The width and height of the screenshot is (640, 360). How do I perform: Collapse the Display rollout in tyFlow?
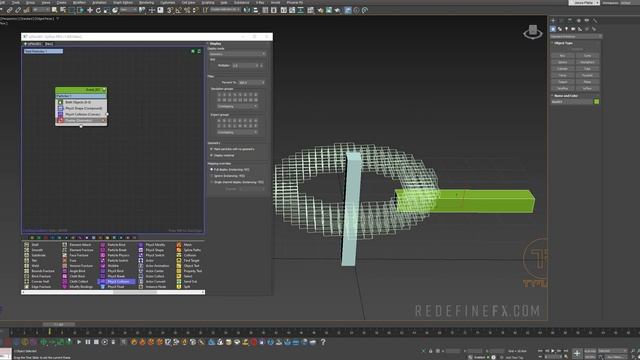[x=214, y=44]
